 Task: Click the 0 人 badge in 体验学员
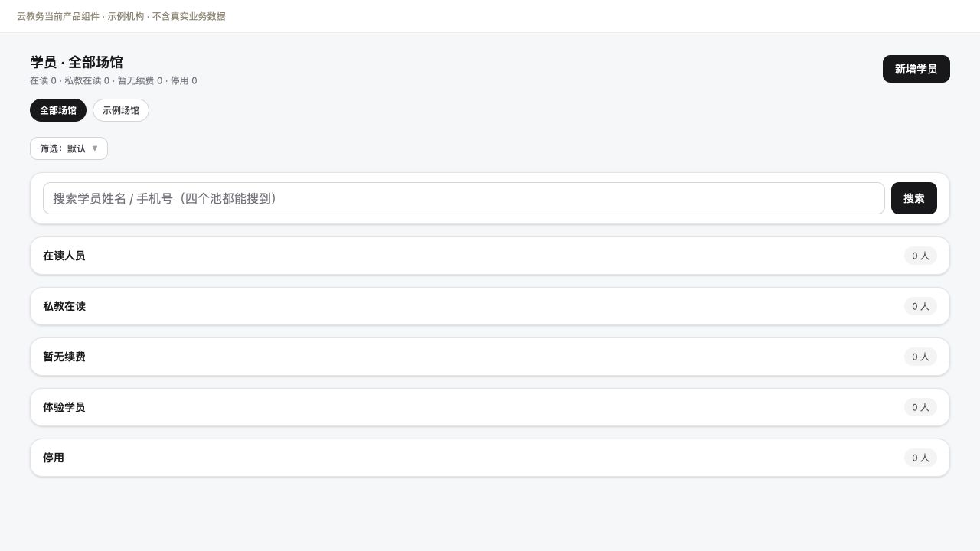click(x=920, y=407)
